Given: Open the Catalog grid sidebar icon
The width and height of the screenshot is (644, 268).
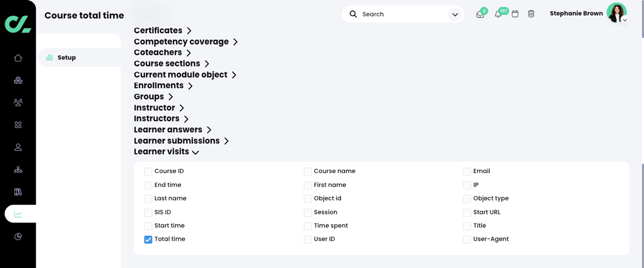Looking at the screenshot, I should tap(18, 125).
